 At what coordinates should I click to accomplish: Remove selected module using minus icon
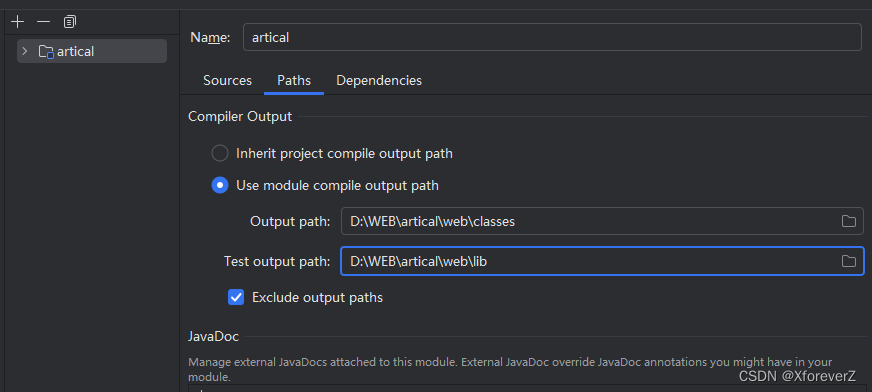[x=43, y=22]
